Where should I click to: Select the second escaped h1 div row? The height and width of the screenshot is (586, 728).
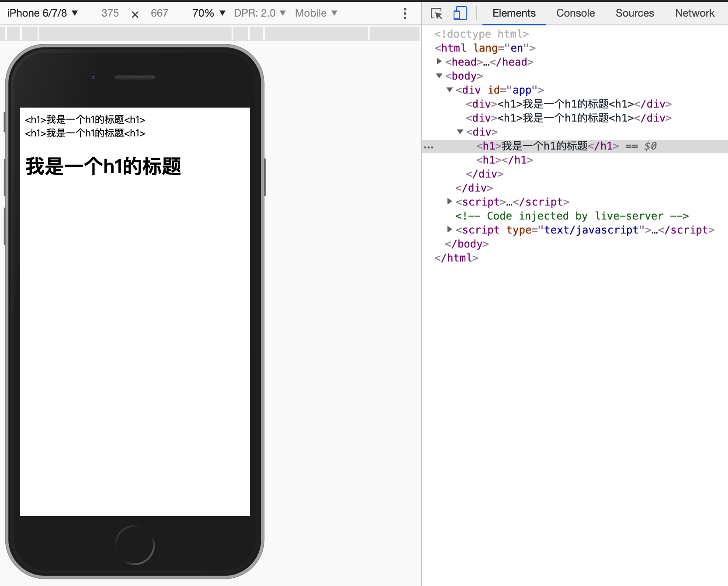(569, 118)
